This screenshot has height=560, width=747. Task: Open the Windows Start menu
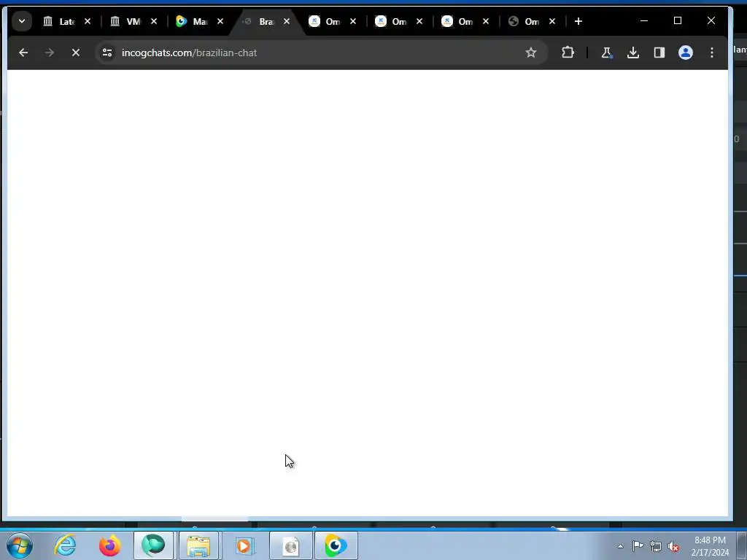click(20, 545)
